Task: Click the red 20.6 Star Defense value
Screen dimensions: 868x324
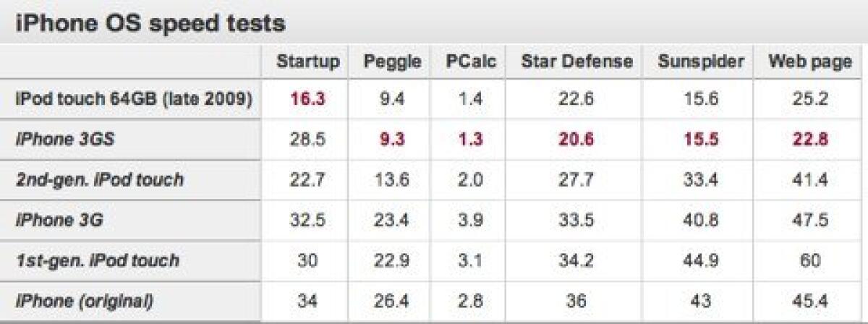Action: coord(576,140)
